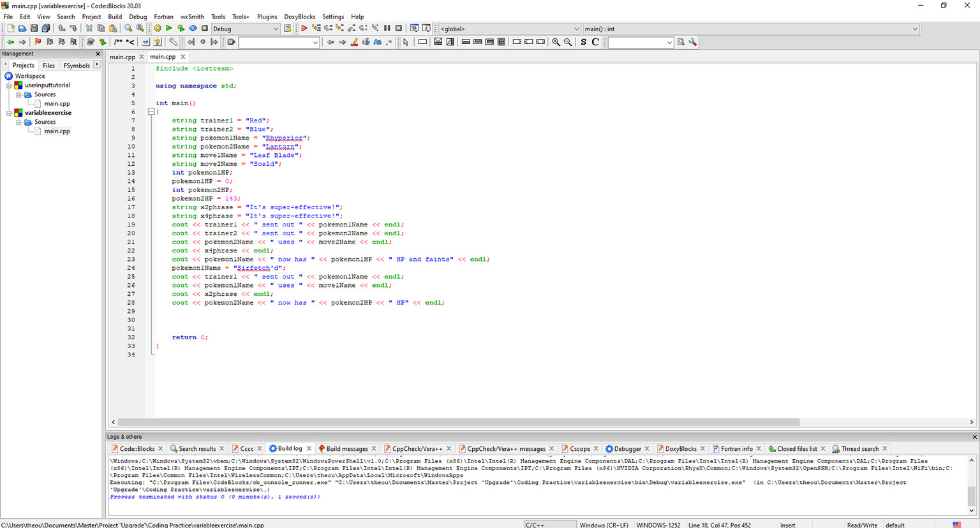Save all files
The image size is (980, 528).
(x=46, y=29)
